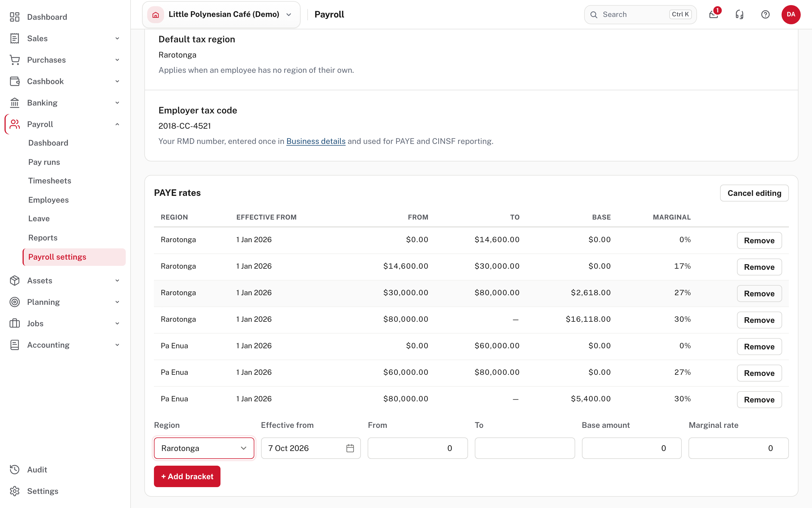Remove the Rarotonga $0.00 to $14,600.00 bracket

(x=759, y=240)
